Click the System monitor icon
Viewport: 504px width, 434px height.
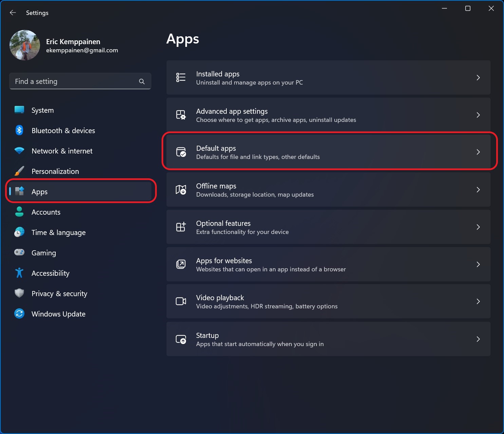click(x=19, y=110)
